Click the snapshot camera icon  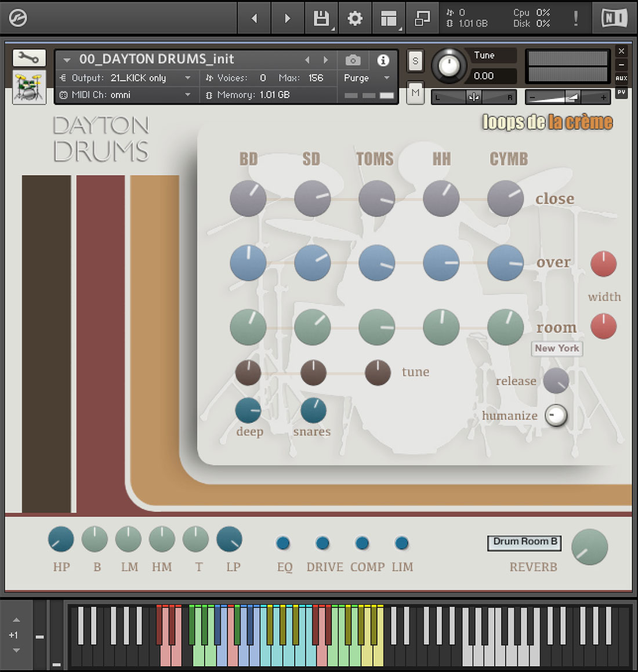pos(353,60)
